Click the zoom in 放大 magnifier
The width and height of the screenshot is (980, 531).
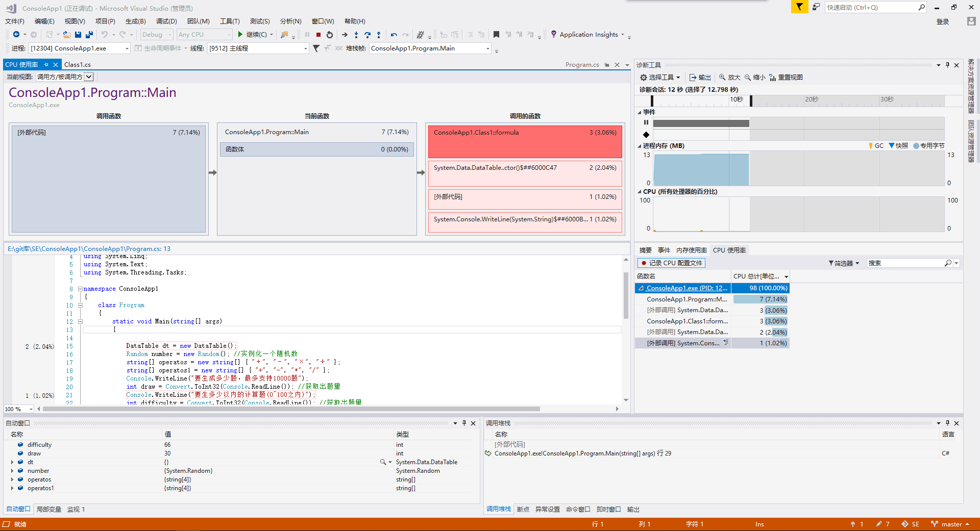(722, 78)
